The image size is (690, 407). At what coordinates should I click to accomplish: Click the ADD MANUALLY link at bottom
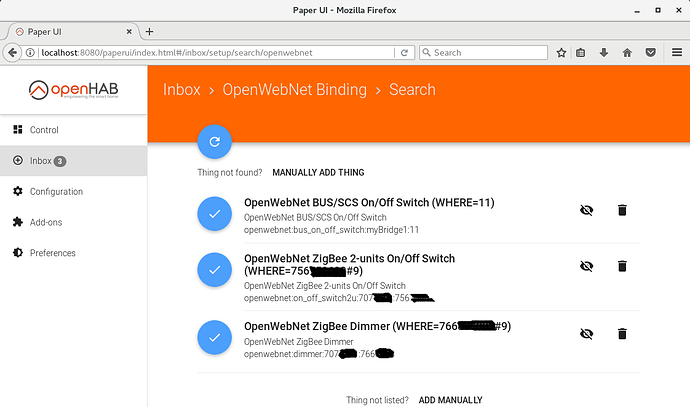coord(450,400)
